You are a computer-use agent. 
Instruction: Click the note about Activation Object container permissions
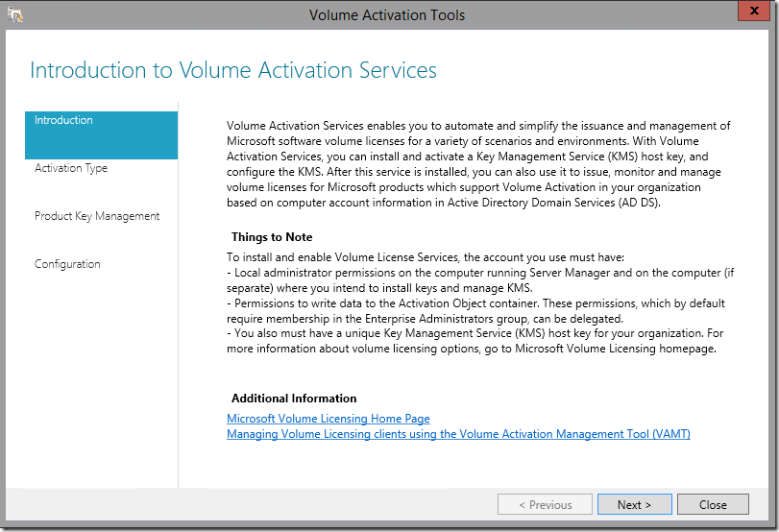pyautogui.click(x=475, y=311)
